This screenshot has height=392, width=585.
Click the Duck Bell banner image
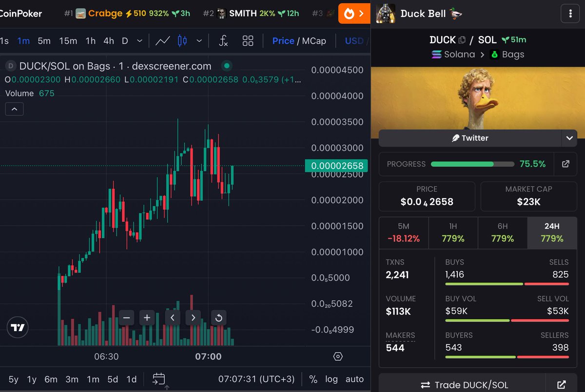[478, 98]
